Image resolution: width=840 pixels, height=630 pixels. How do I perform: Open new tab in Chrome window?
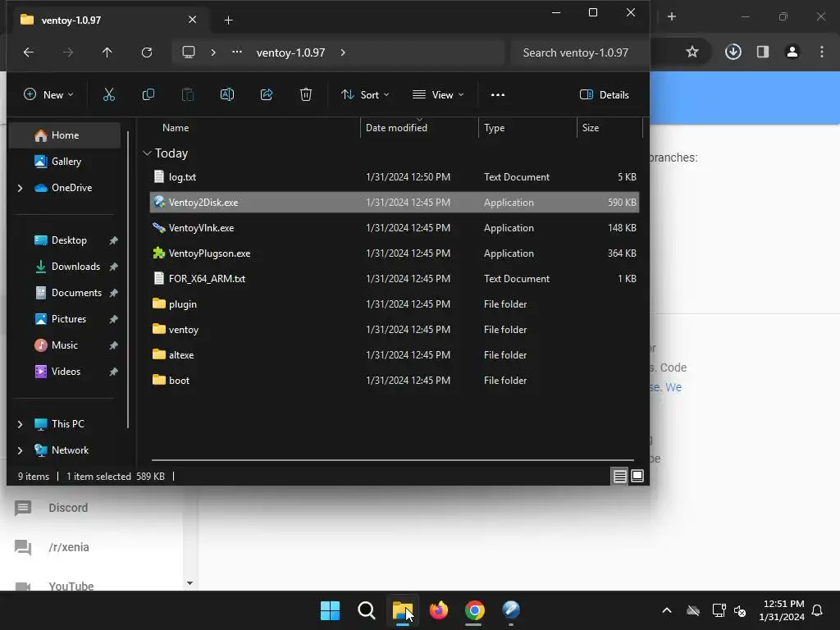671,16
